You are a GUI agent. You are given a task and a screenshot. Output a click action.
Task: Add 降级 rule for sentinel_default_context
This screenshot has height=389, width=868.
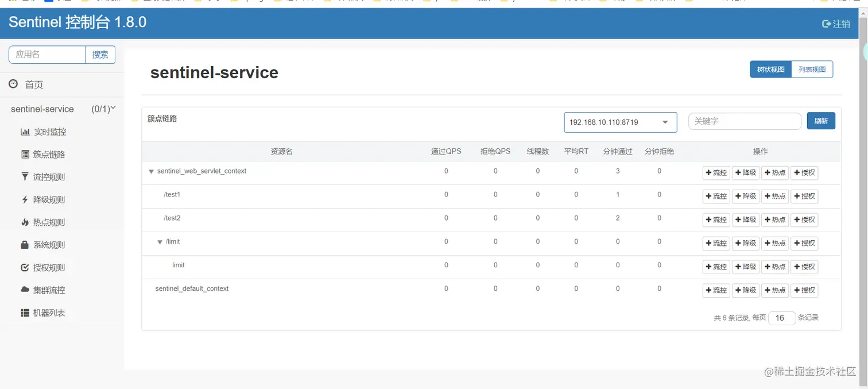point(746,291)
